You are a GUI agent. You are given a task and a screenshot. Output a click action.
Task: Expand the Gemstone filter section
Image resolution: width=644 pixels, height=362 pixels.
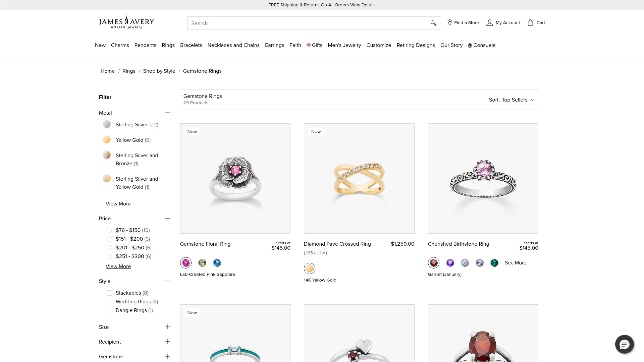click(x=168, y=357)
